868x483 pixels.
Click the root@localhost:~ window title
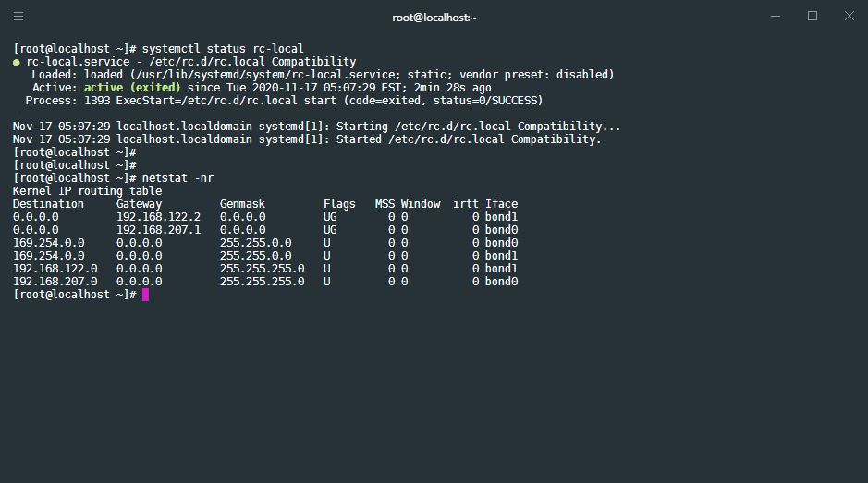(x=434, y=18)
